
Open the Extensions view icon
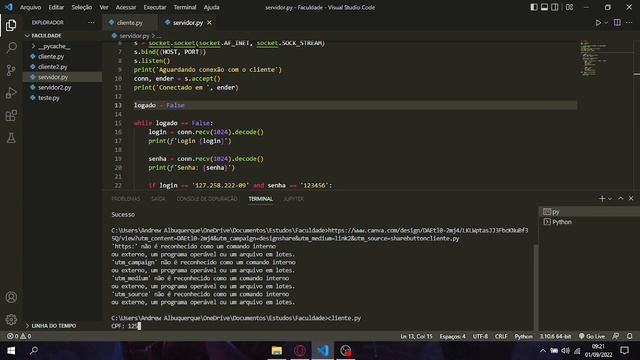pos(11,116)
